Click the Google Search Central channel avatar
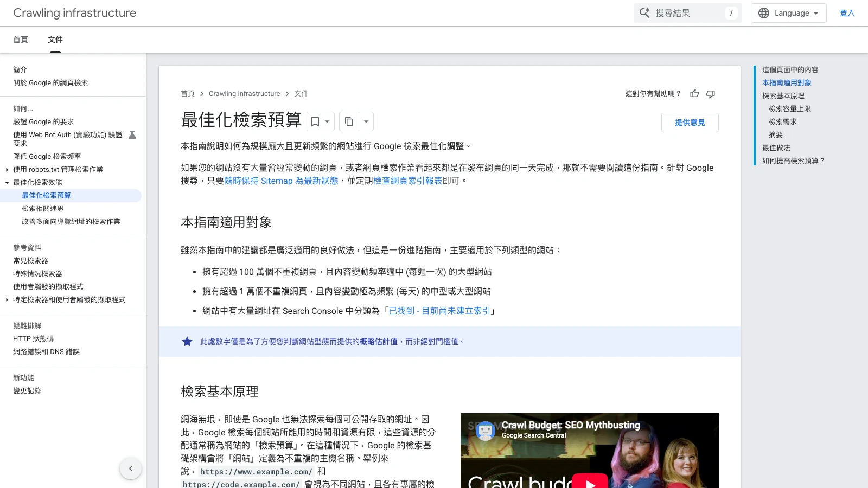The image size is (868, 488). coord(486,431)
